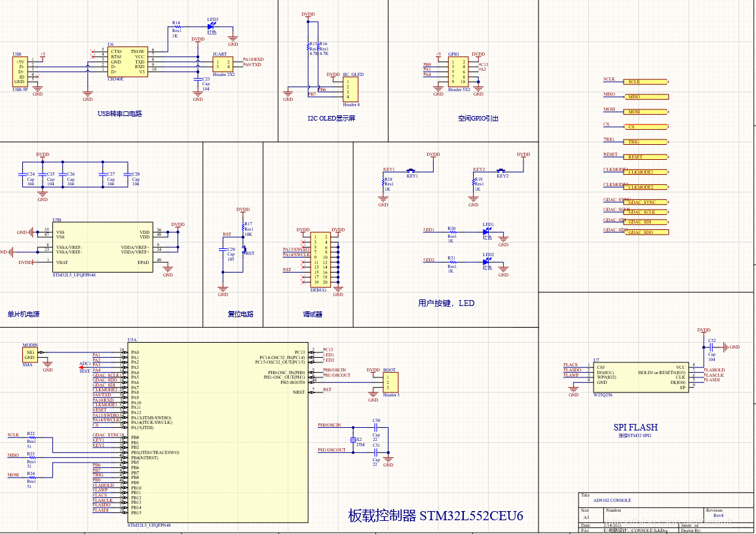Select capacitor C32 near flash VCC
The image size is (756, 534).
tap(711, 347)
